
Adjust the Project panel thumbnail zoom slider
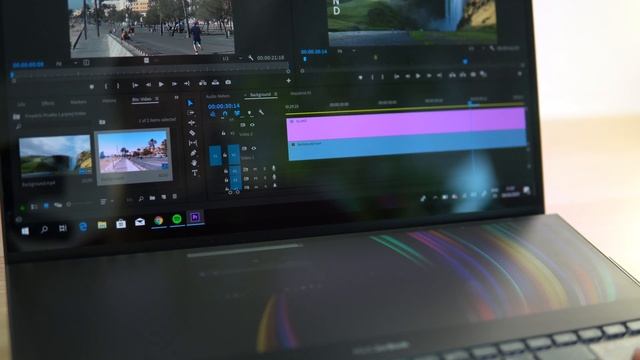tap(80, 203)
